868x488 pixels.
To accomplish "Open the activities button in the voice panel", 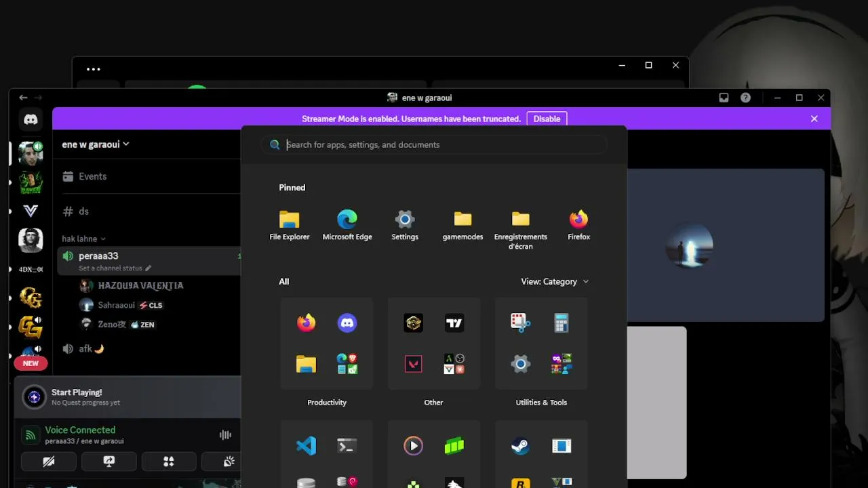I will [x=169, y=462].
